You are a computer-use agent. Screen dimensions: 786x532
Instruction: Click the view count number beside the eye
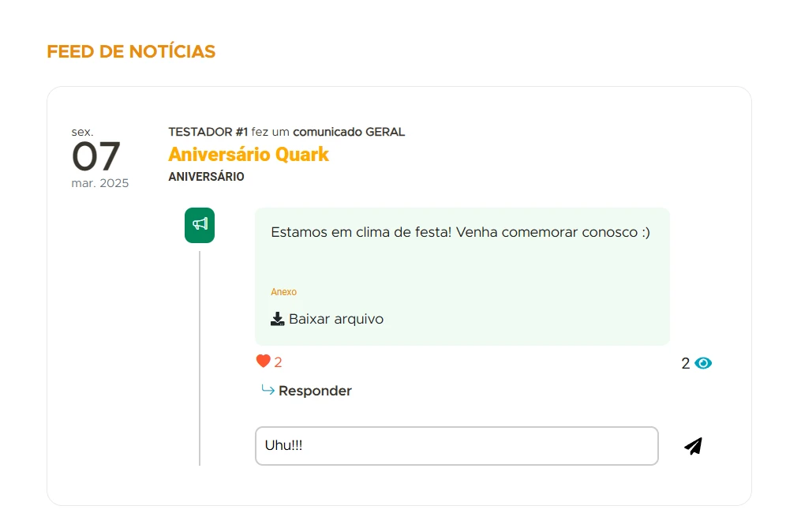685,363
